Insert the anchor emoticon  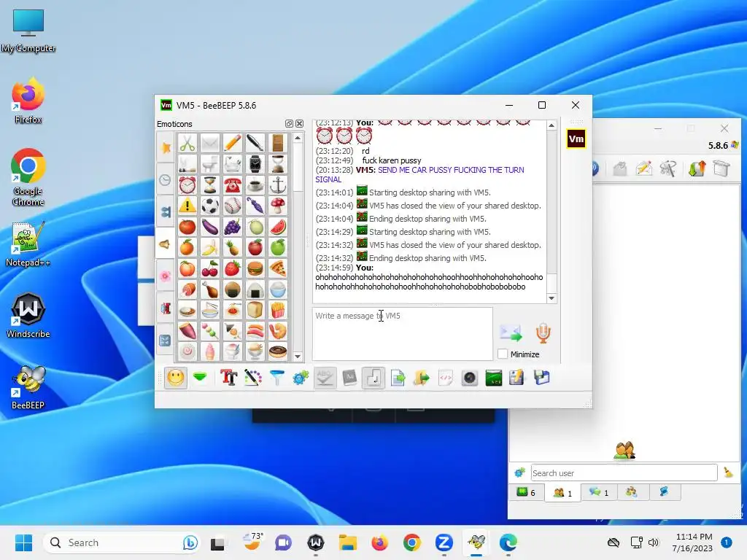[278, 184]
